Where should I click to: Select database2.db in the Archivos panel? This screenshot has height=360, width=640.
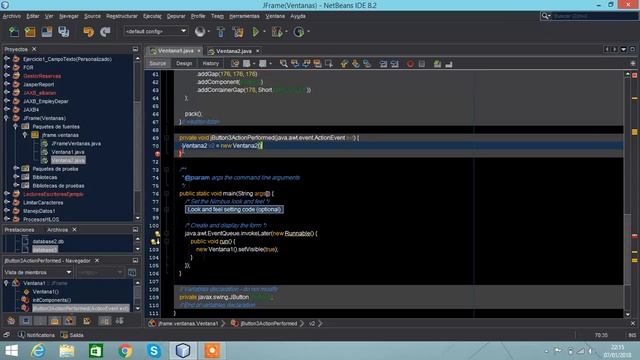[x=48, y=241]
